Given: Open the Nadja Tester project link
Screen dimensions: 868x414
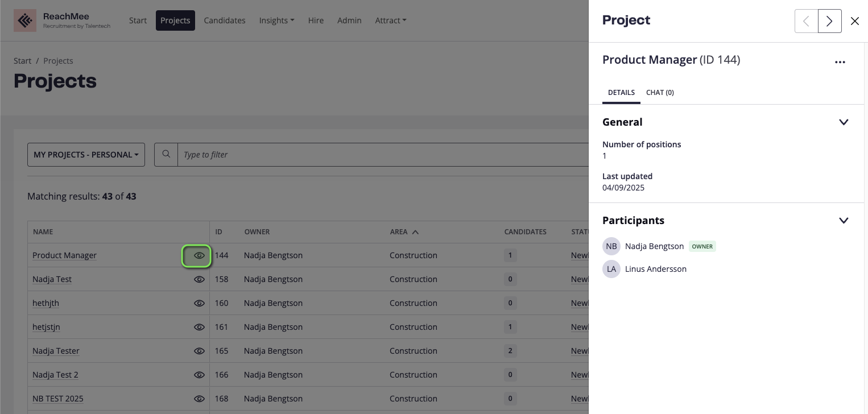Looking at the screenshot, I should [x=56, y=351].
